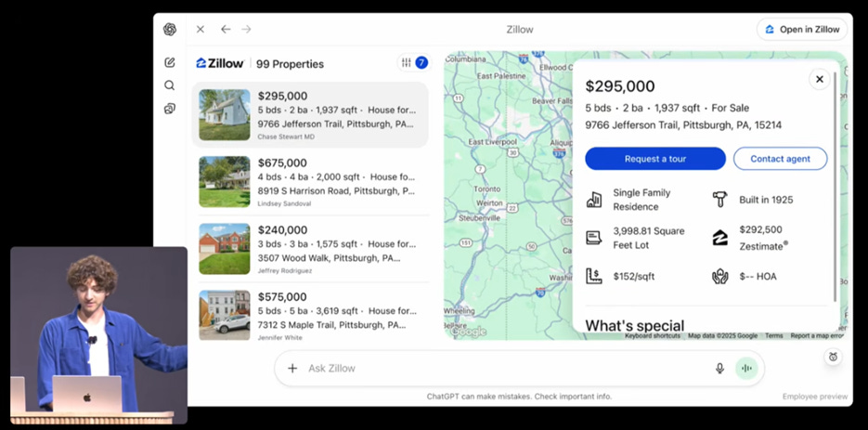Click the ChatGPT logo icon
The image size is (868, 430).
click(169, 30)
